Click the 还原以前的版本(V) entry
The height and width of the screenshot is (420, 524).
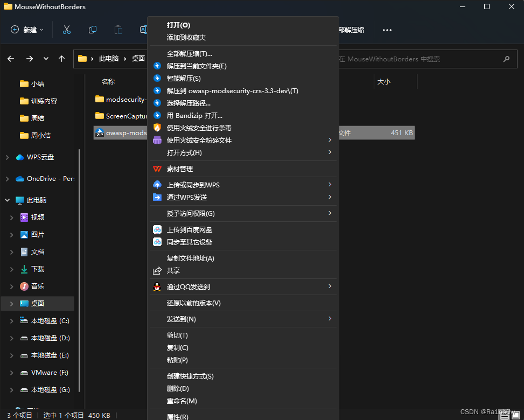point(194,303)
